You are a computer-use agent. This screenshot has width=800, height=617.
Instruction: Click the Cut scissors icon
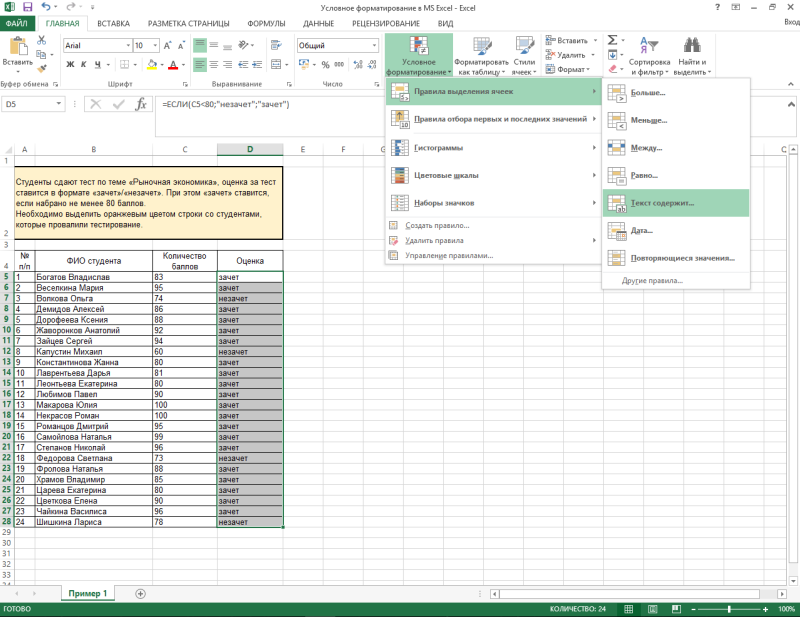(x=42, y=40)
